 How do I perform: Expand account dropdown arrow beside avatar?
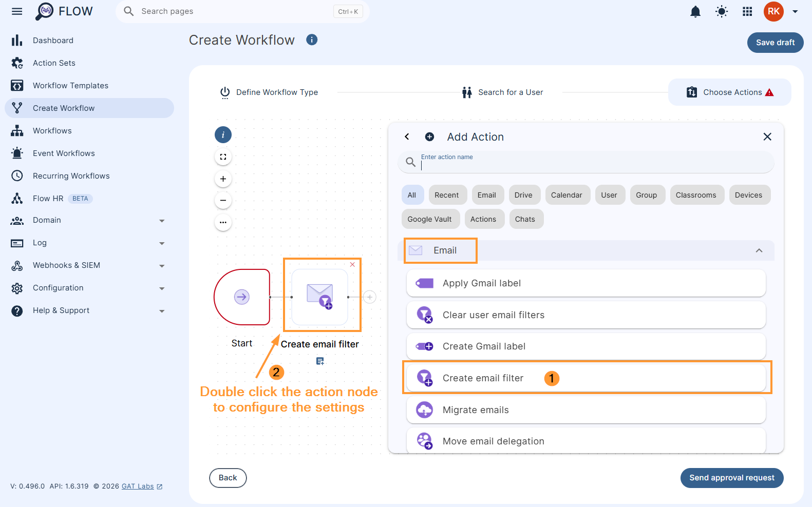point(795,11)
